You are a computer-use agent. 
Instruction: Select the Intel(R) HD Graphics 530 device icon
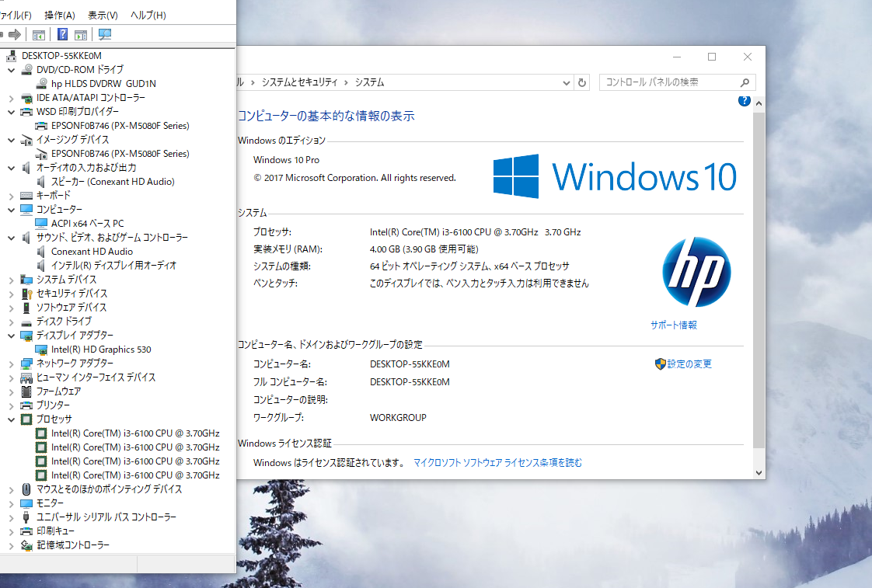[41, 349]
